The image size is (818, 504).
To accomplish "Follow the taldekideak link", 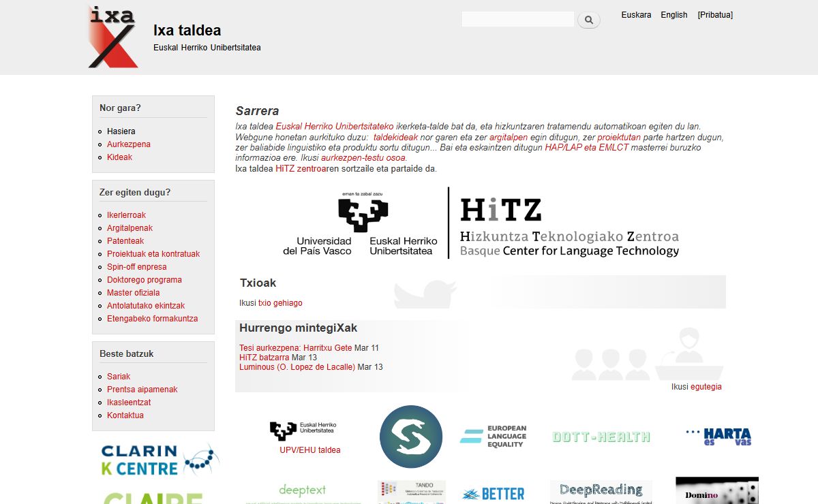I will click(395, 137).
